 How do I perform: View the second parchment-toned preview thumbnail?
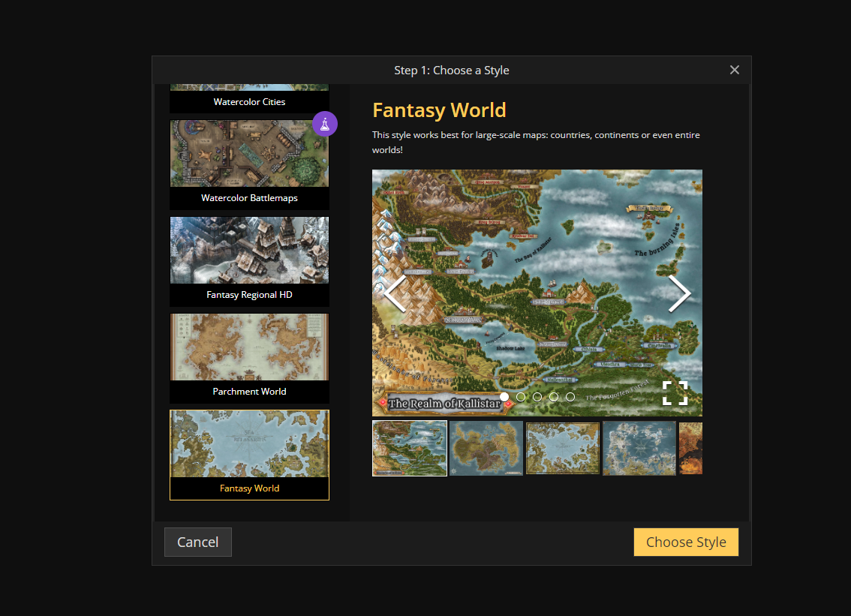tap(486, 447)
